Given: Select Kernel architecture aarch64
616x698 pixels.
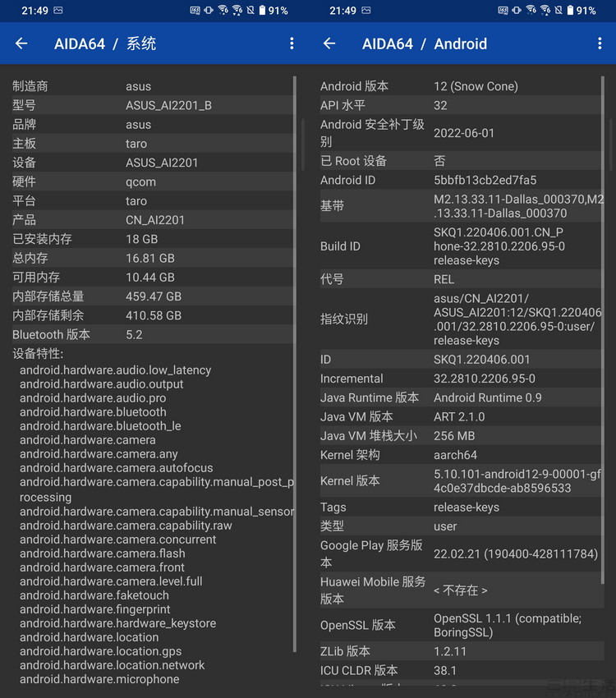Looking at the screenshot, I should point(455,455).
